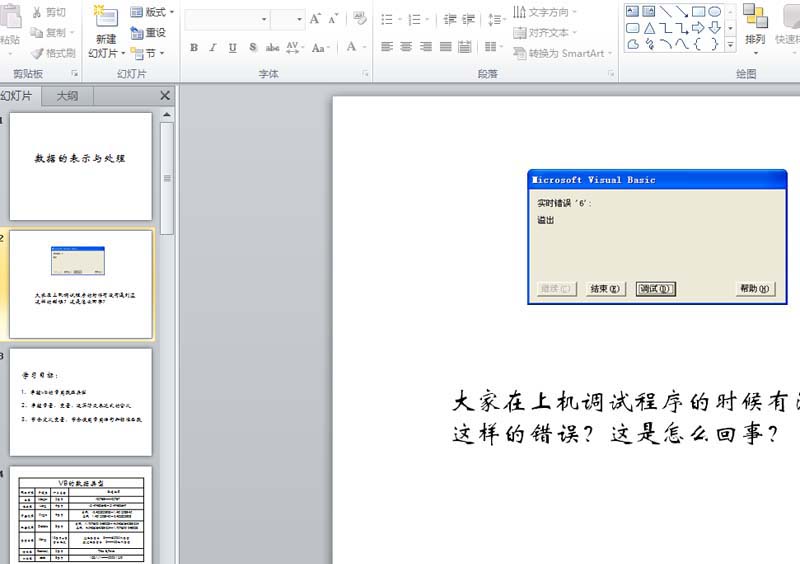Image resolution: width=800 pixels, height=564 pixels.
Task: Switch to the Slides (幻灯片) tab
Action: (17, 96)
